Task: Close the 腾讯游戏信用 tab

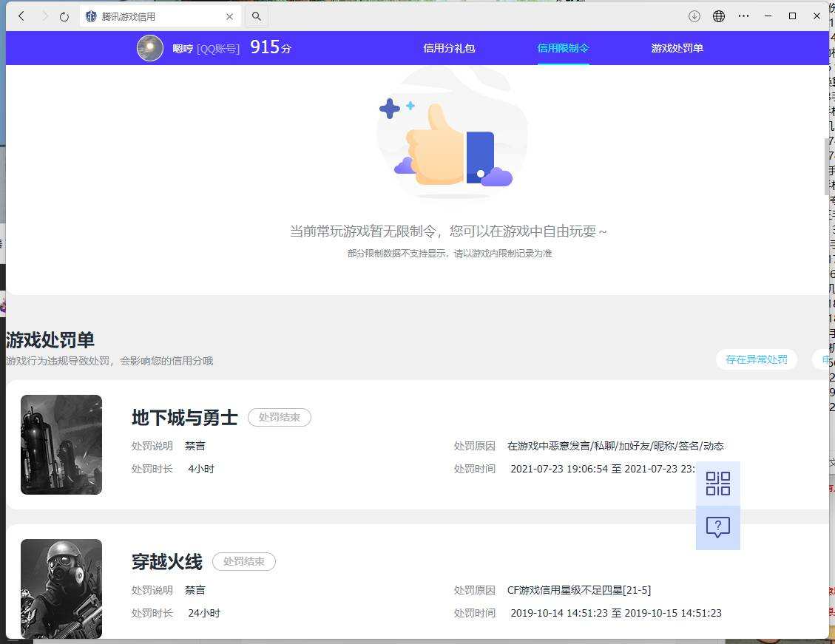Action: click(229, 16)
